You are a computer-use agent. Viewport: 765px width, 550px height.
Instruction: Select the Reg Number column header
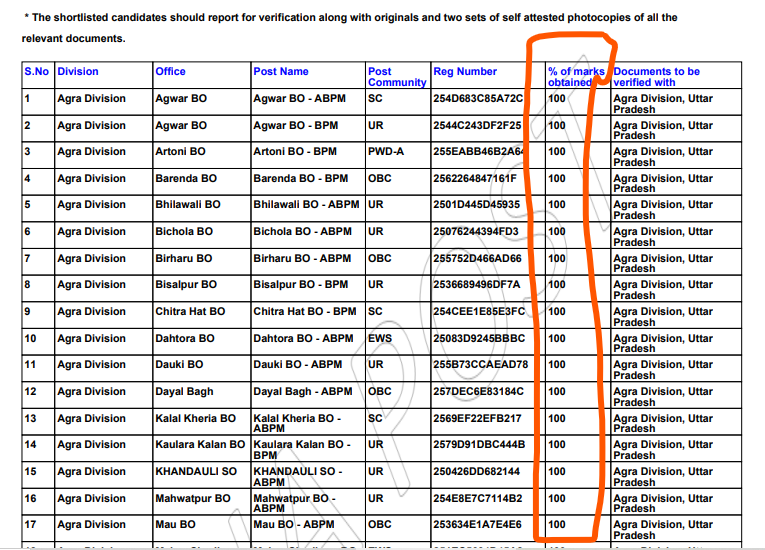coord(465,72)
